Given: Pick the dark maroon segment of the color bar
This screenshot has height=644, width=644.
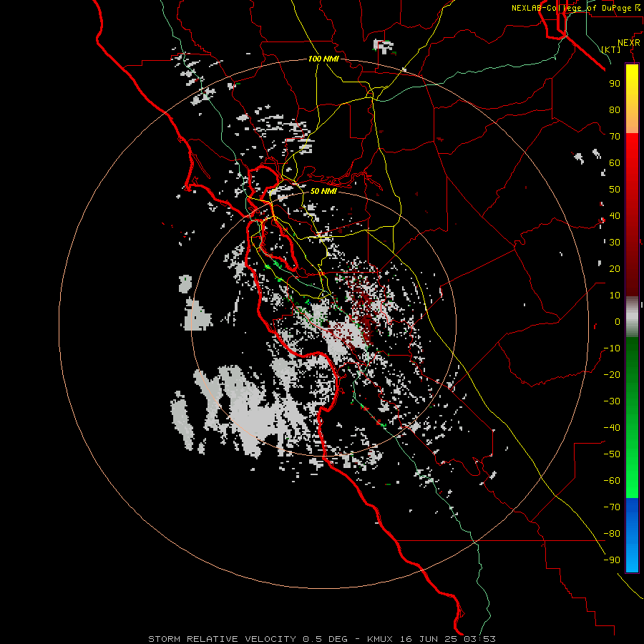Looking at the screenshot, I should click(x=632, y=263).
